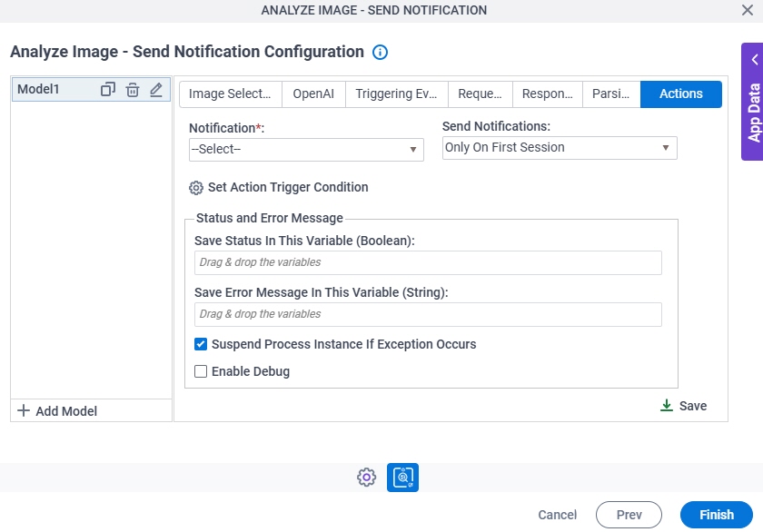The image size is (763, 532).
Task: Open the bottom settings gear icon
Action: [366, 477]
